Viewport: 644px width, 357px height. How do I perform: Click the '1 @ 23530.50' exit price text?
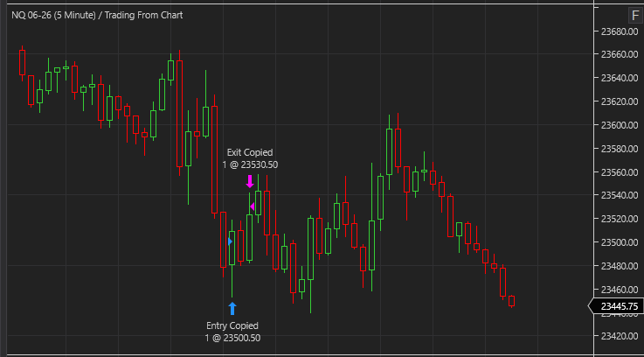pos(250,164)
